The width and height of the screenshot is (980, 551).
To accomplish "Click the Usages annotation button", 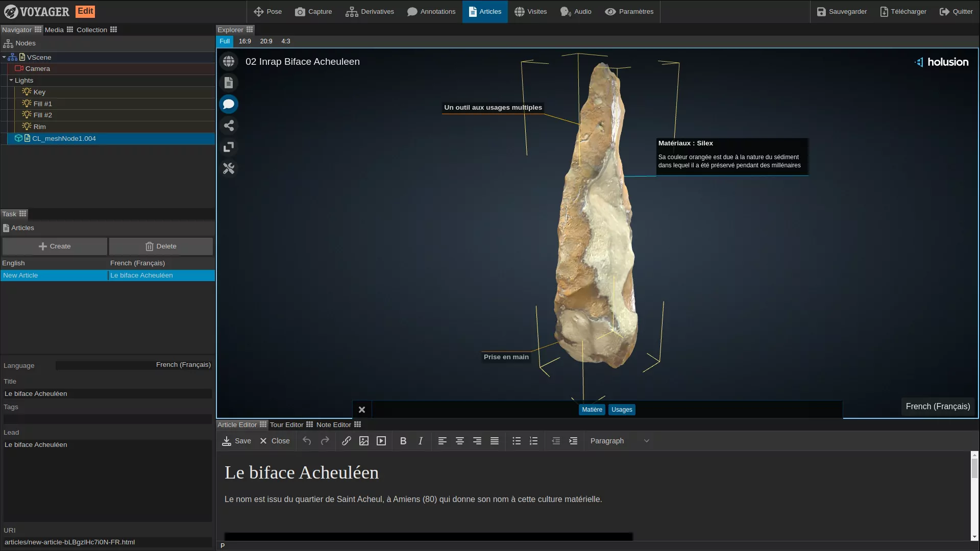I will (x=621, y=409).
